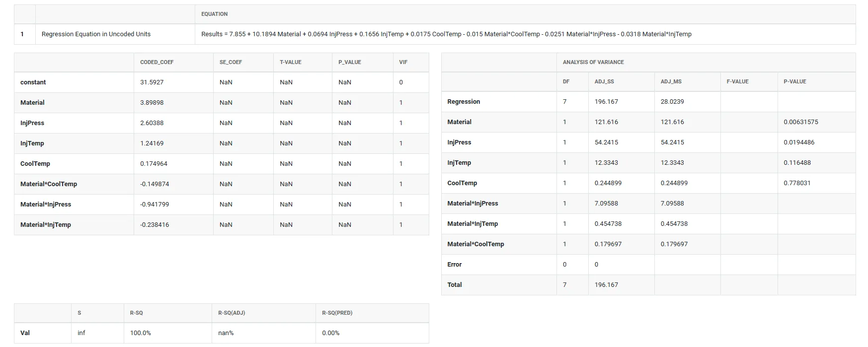868x347 pixels.
Task: Click the InjPress p-value 0.0194486
Action: point(799,142)
